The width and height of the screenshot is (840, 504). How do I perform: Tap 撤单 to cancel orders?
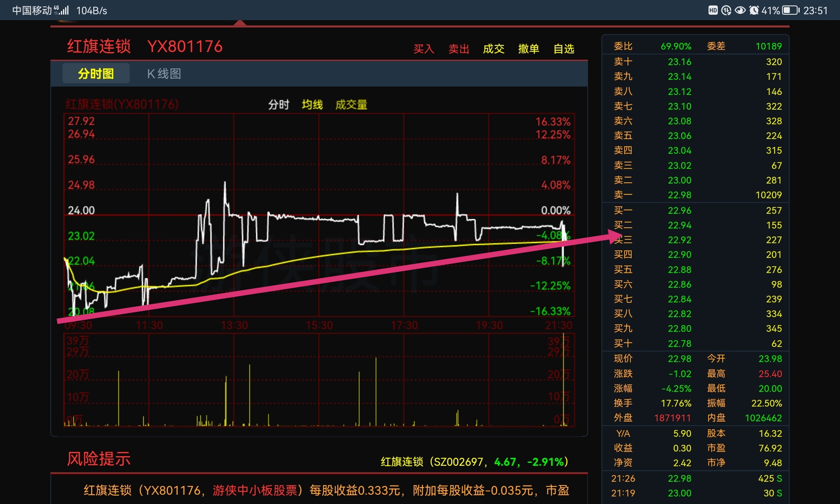tap(528, 49)
